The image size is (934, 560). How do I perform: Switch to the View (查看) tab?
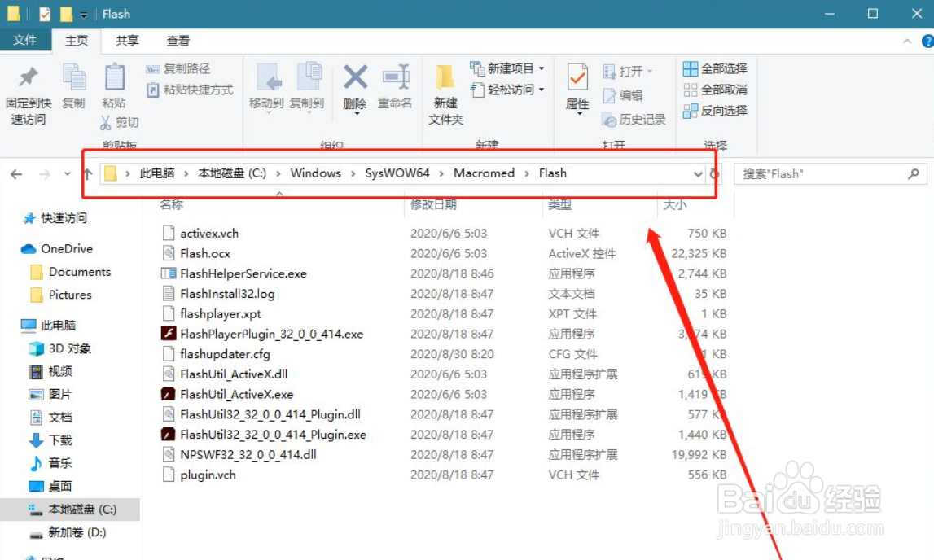[x=178, y=41]
